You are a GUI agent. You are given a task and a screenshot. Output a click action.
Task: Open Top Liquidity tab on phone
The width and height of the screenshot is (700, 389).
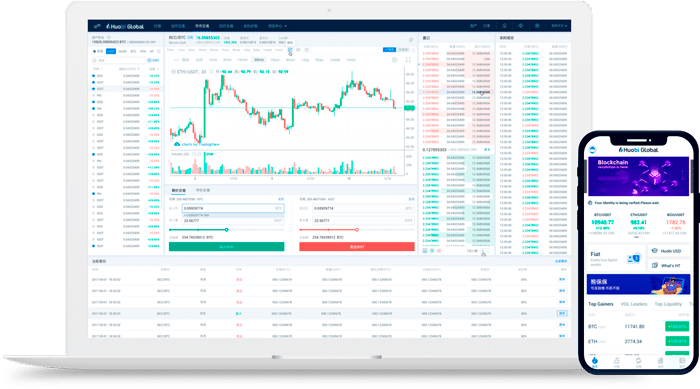[x=668, y=304]
